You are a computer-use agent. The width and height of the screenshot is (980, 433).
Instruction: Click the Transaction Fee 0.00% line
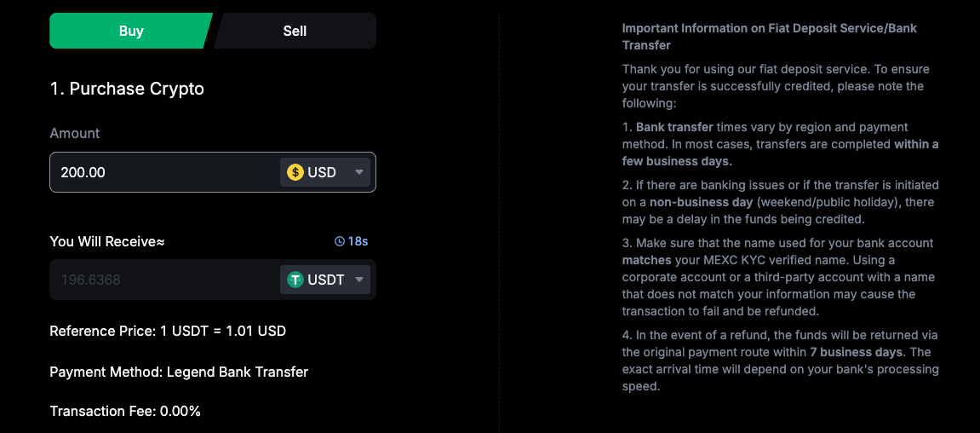pyautogui.click(x=125, y=411)
